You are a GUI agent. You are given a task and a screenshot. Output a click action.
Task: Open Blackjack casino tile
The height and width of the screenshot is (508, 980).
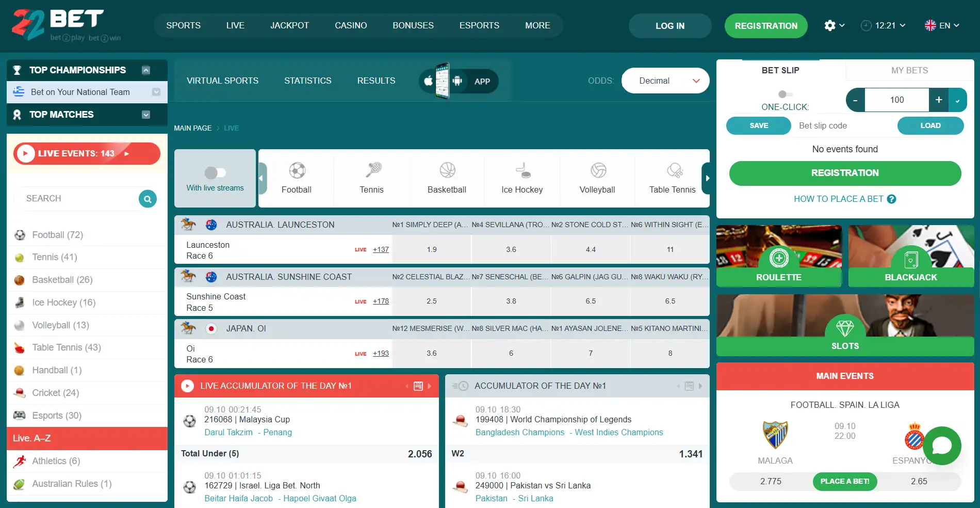911,256
